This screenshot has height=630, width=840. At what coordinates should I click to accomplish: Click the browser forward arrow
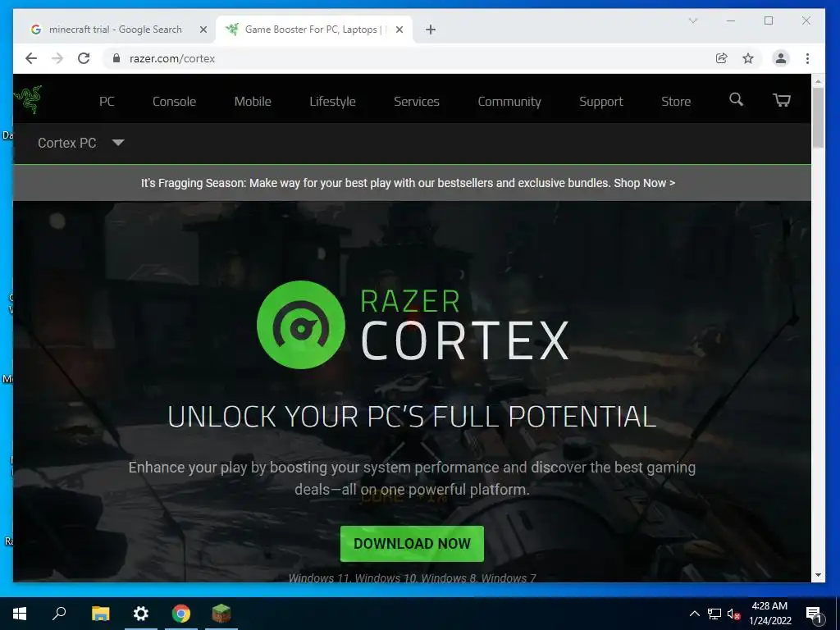pyautogui.click(x=57, y=58)
